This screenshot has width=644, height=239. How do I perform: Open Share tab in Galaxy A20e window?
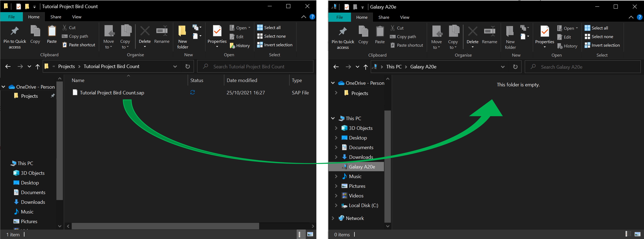[x=384, y=17]
